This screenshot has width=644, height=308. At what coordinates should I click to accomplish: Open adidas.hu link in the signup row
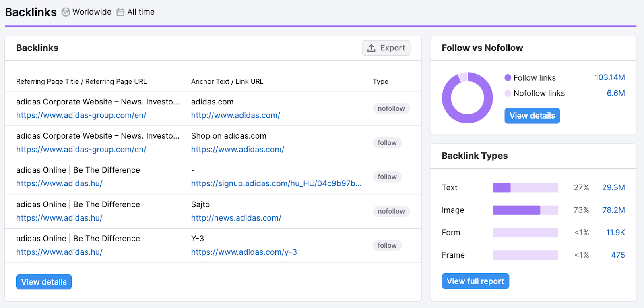pos(59,183)
